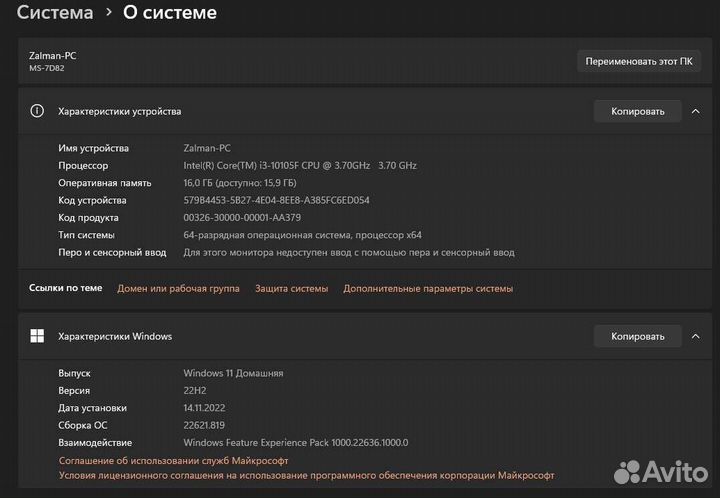Click the Код устройства value text

click(276, 200)
